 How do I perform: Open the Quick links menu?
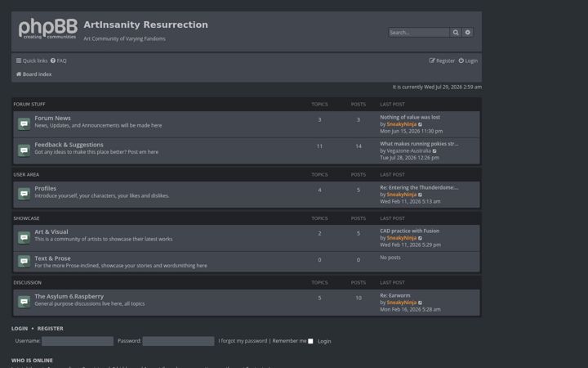click(x=32, y=61)
